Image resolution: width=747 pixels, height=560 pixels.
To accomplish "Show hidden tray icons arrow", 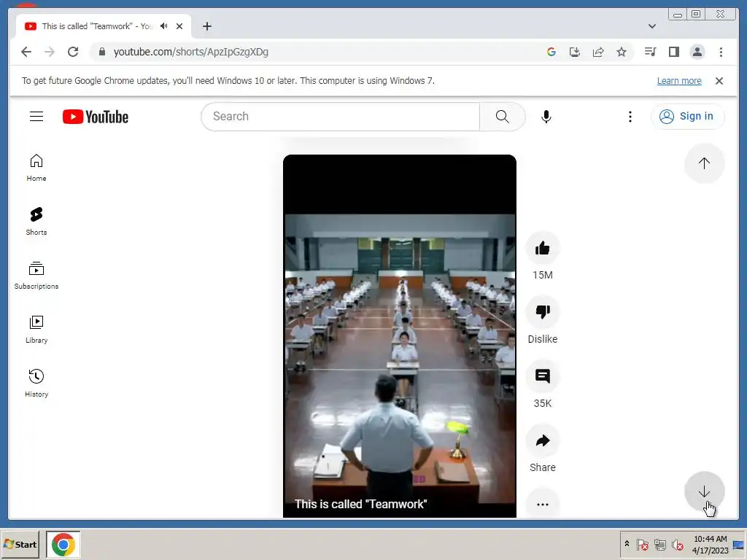I will click(x=627, y=544).
